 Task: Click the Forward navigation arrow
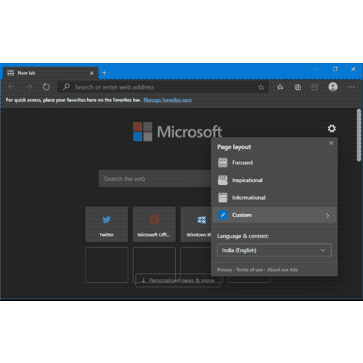pos(29,87)
